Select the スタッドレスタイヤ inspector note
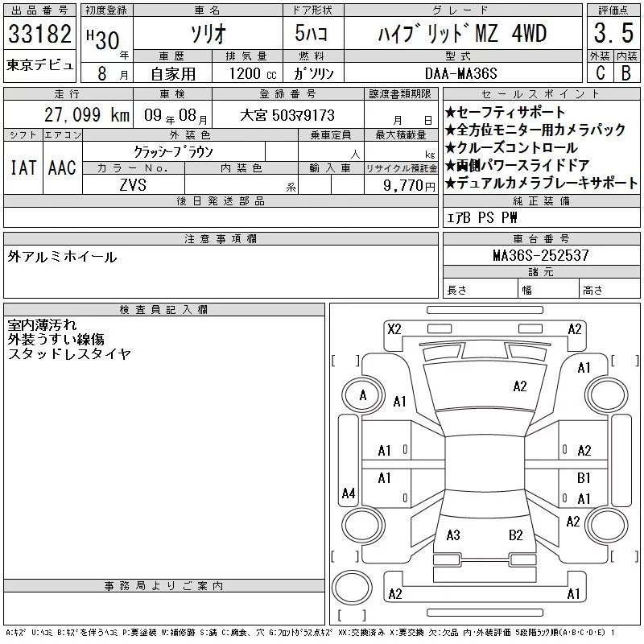 pyautogui.click(x=69, y=354)
